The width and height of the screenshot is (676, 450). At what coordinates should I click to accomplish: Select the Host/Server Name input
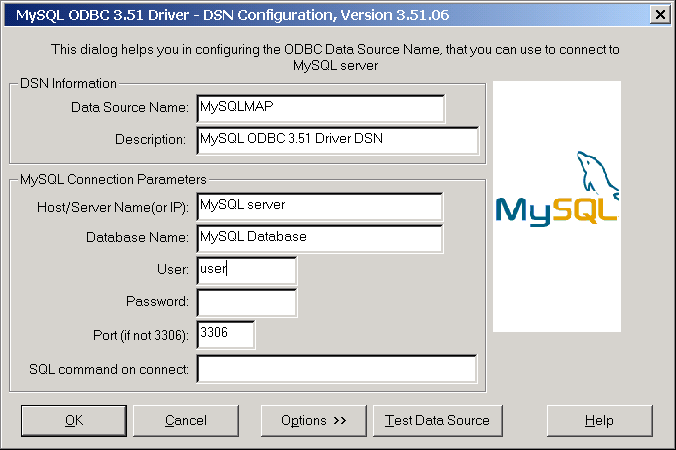point(320,207)
